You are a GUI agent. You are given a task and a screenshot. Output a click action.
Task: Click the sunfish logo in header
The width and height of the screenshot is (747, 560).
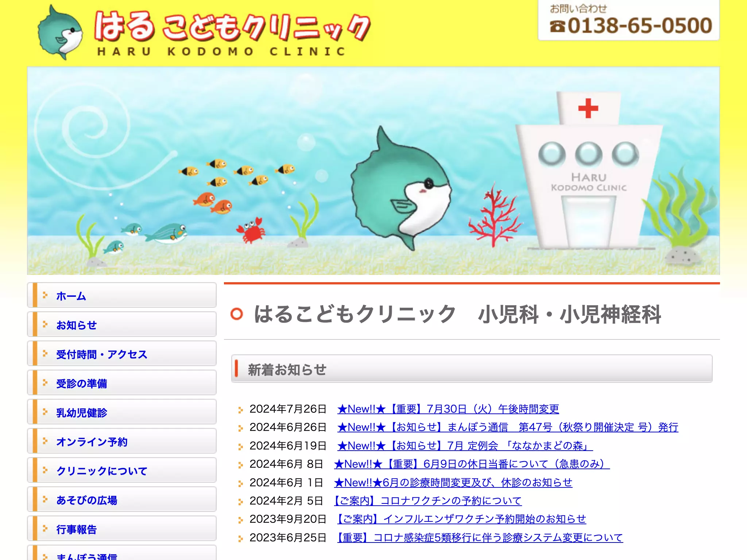click(60, 32)
